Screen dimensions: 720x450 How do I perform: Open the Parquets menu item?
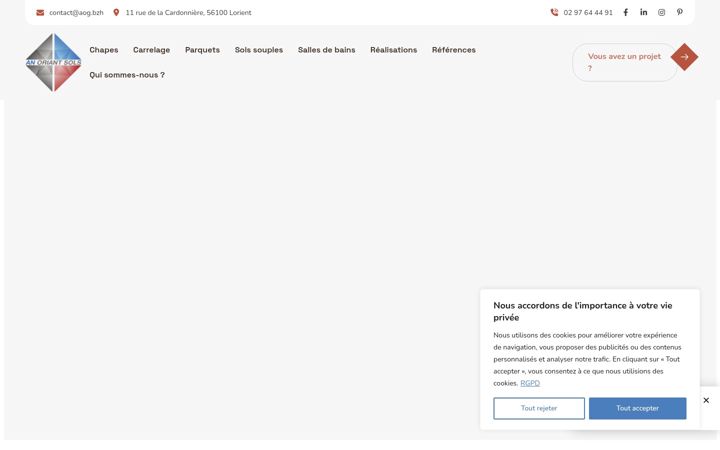point(202,50)
